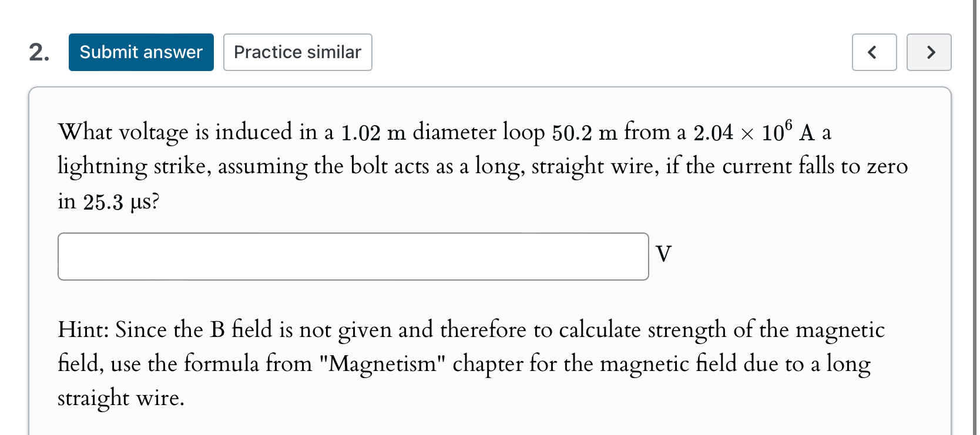Screen dimensions: 980x435
Task: Click the lightning strike question text
Action: coord(482,166)
